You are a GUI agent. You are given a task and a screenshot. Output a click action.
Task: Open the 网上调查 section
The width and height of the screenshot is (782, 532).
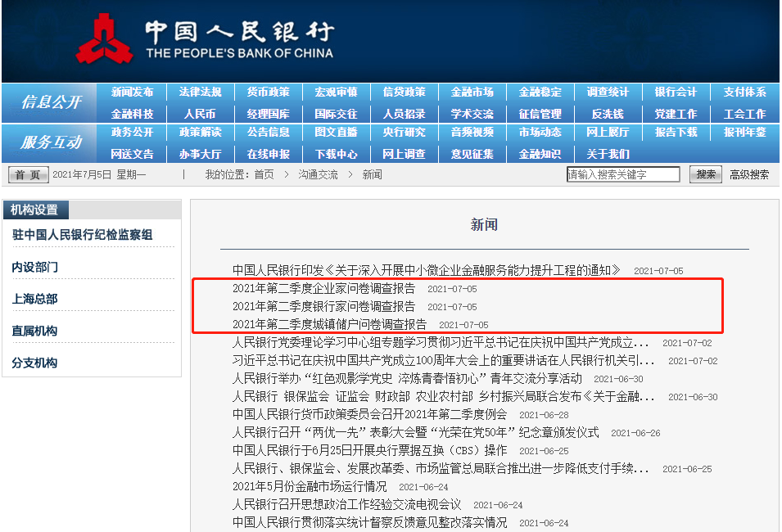point(405,153)
